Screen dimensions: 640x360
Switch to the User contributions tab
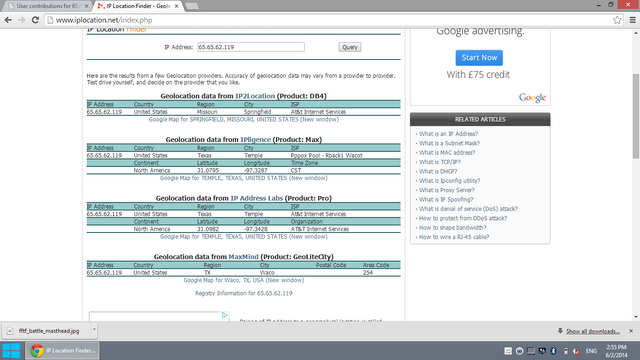coord(48,6)
